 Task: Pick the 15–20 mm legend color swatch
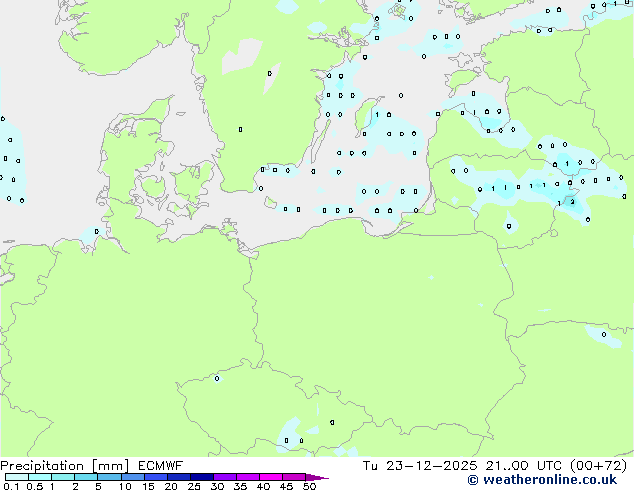pyautogui.click(x=156, y=477)
